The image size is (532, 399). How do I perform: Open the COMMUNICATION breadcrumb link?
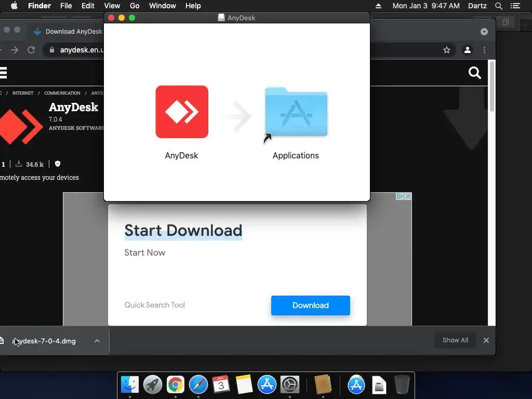(x=62, y=93)
